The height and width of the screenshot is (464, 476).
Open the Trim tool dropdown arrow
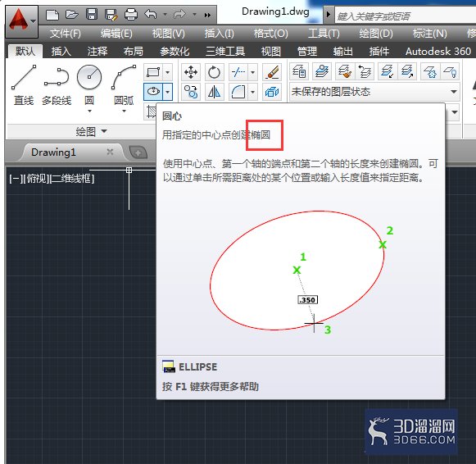click(252, 72)
